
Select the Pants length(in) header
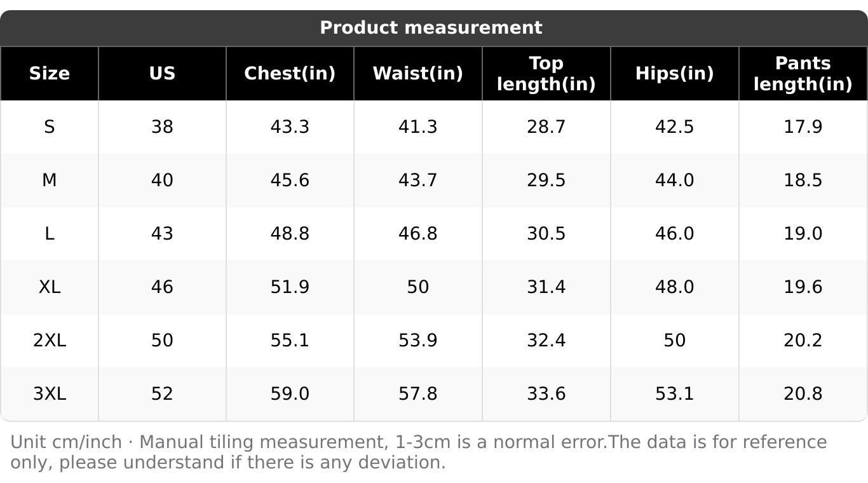tap(803, 74)
